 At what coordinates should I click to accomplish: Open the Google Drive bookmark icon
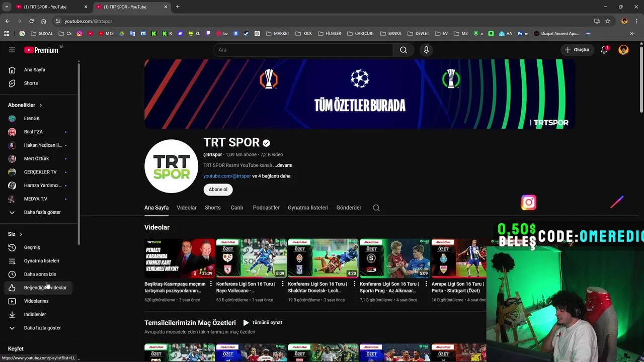coord(122,34)
